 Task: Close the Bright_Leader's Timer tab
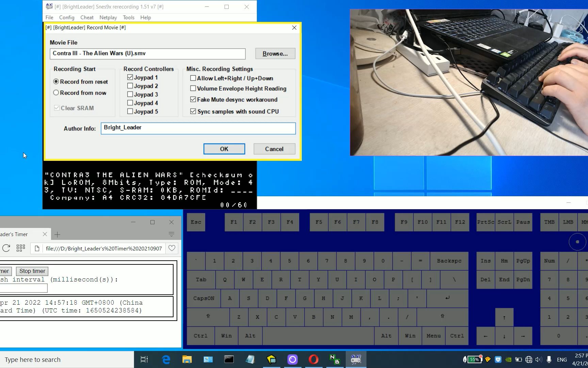coord(45,234)
